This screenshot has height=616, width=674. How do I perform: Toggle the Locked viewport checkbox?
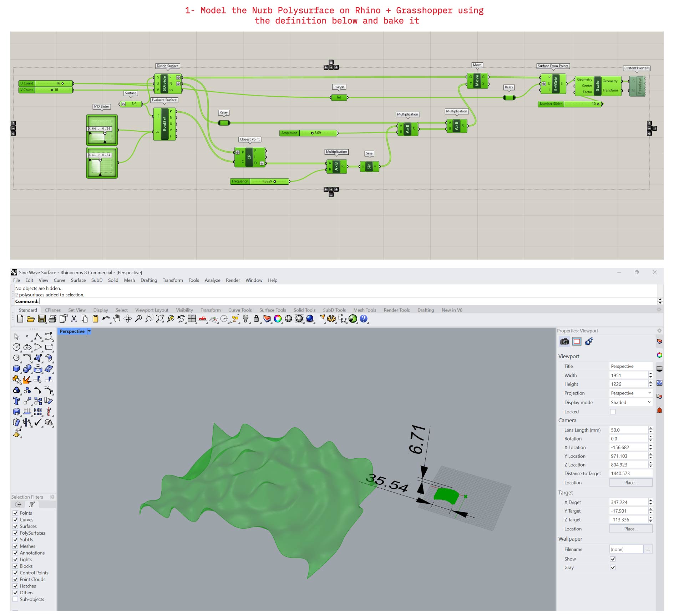(x=613, y=412)
